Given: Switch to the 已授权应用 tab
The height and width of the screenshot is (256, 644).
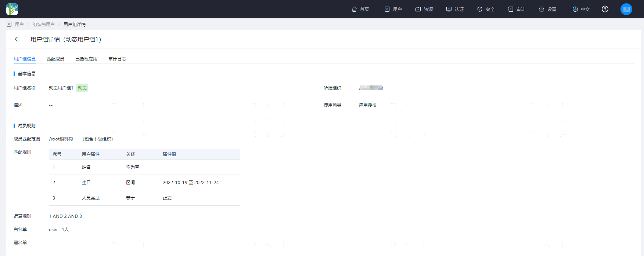Looking at the screenshot, I should pos(86,59).
